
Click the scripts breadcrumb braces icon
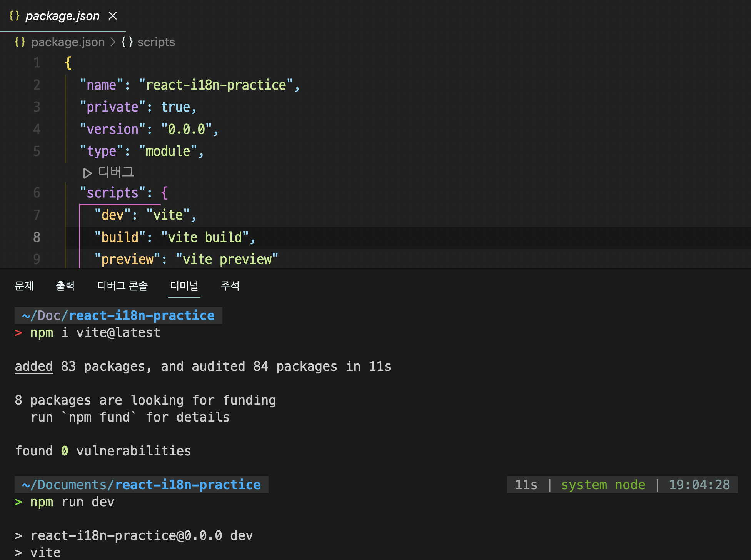[x=127, y=42]
